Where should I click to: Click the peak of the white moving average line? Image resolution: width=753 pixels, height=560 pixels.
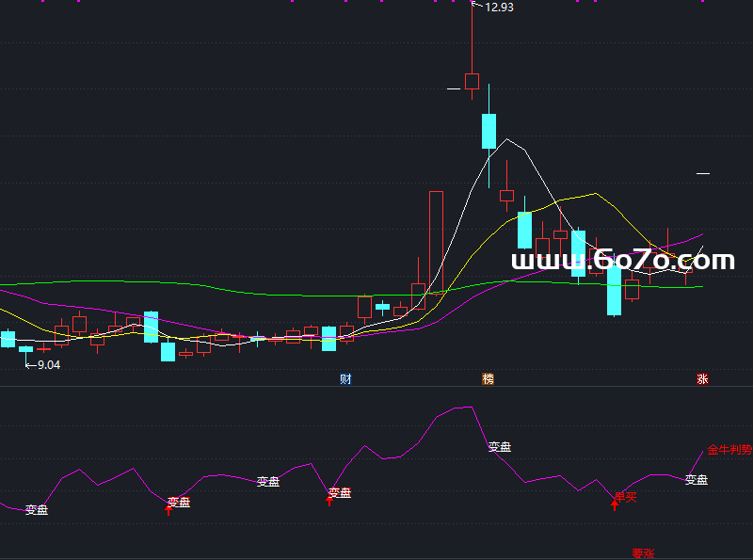[x=508, y=140]
